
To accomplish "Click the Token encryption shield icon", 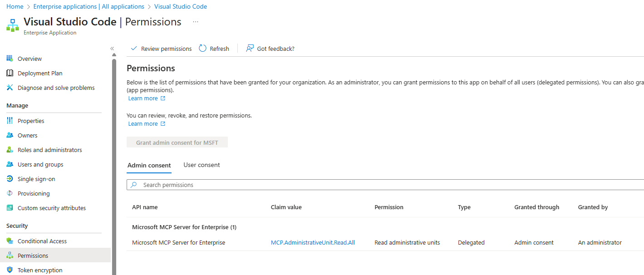I will (x=10, y=270).
